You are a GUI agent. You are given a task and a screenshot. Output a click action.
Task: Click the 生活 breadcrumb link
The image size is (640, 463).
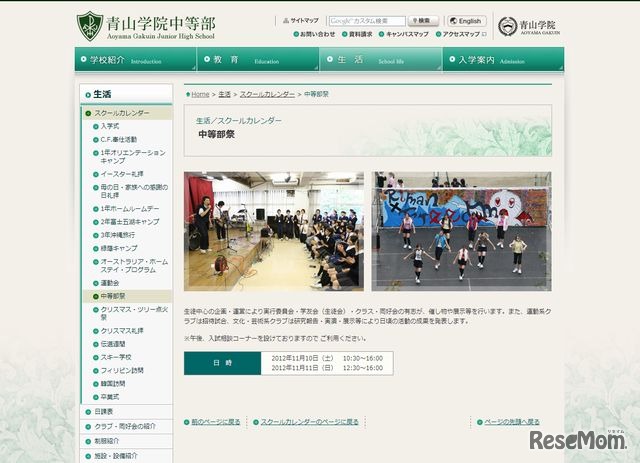[x=224, y=94]
